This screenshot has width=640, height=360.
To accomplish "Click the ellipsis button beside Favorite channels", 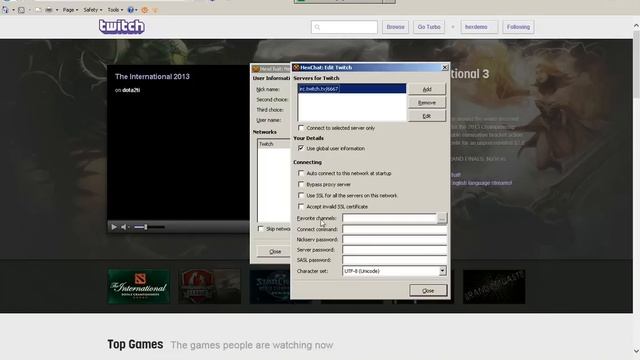I will (x=442, y=218).
